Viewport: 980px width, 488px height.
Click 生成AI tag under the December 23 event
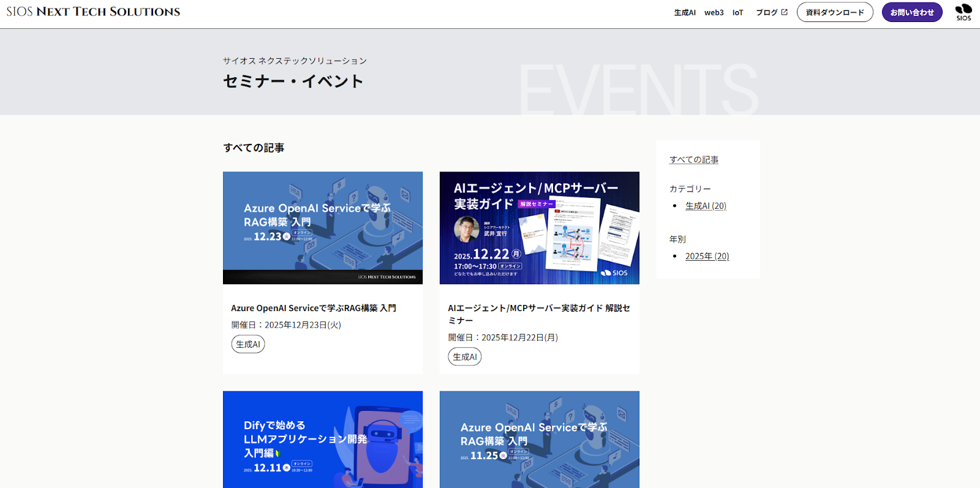(248, 344)
